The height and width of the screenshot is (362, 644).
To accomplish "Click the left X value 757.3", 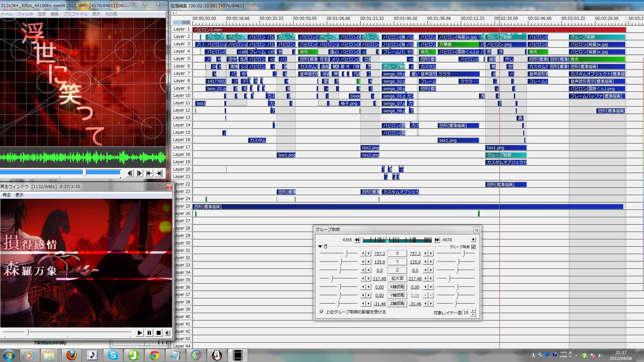I will coord(379,254).
